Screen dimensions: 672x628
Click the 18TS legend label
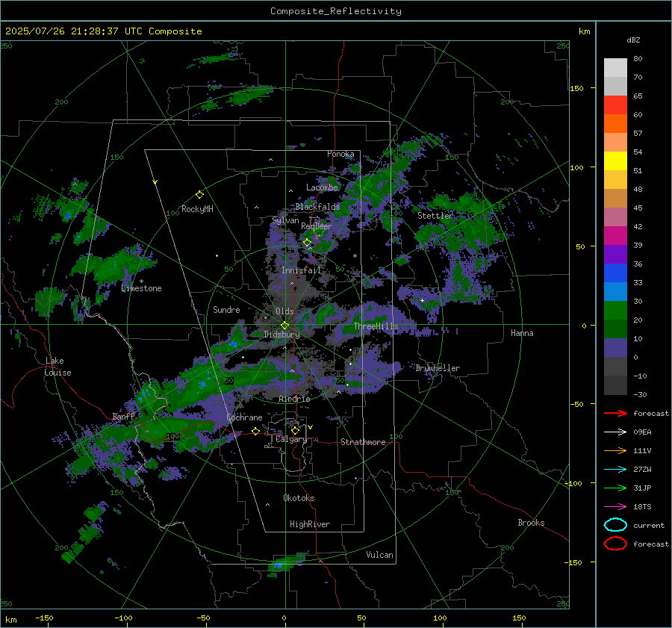642,507
